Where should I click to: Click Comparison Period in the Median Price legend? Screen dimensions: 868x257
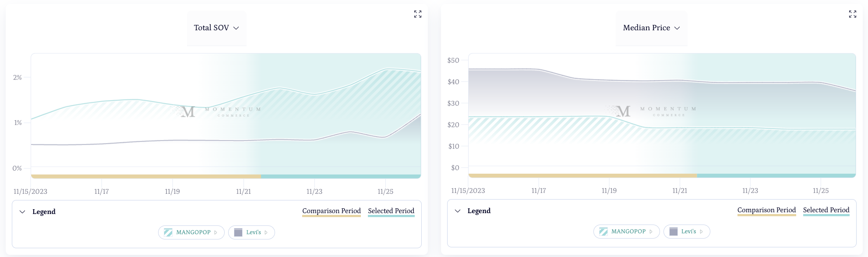tap(766, 210)
